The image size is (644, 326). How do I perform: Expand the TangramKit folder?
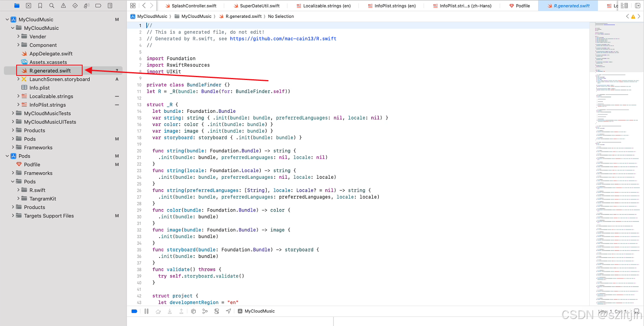18,199
